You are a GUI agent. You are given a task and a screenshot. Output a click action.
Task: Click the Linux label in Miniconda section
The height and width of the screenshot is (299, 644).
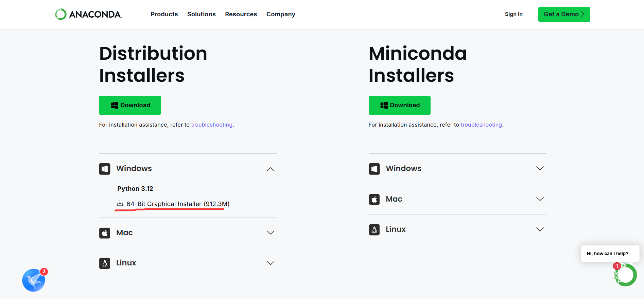(x=396, y=229)
